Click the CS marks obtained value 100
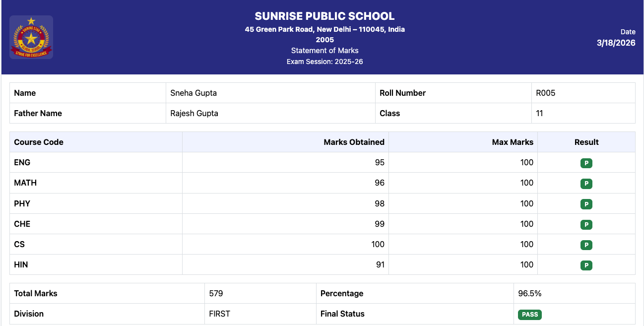 point(378,244)
